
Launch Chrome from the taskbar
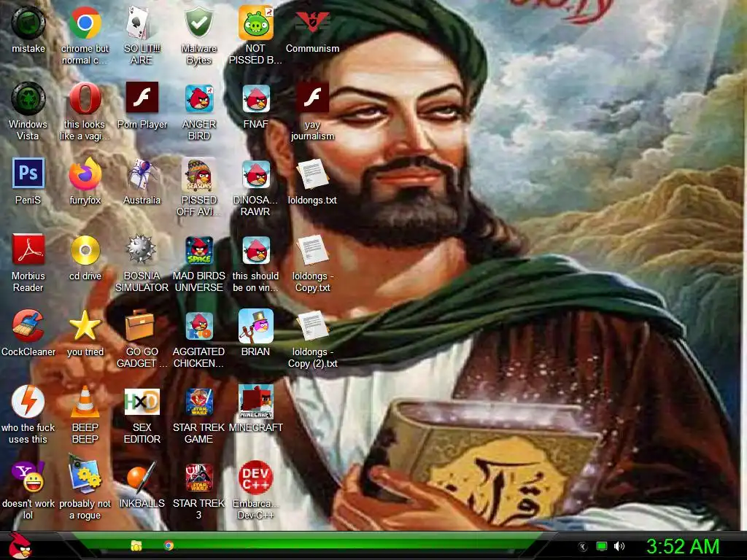point(169,545)
